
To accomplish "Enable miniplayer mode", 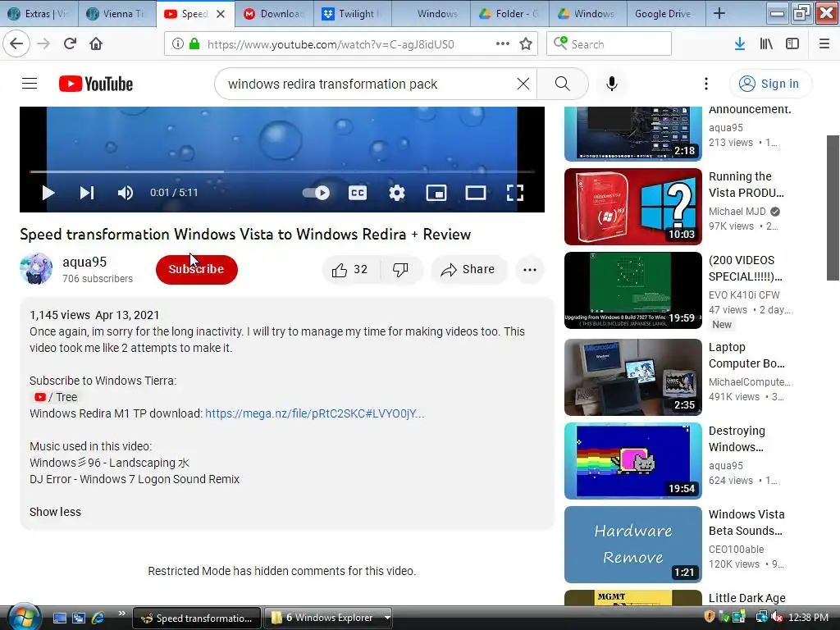I will click(x=436, y=193).
